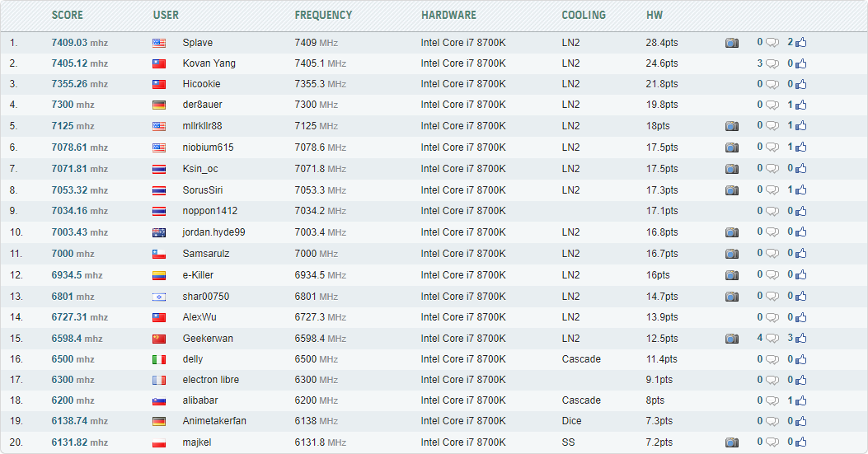Click the HARDWARE column header
Screen dimensions: 868x454
click(x=448, y=15)
